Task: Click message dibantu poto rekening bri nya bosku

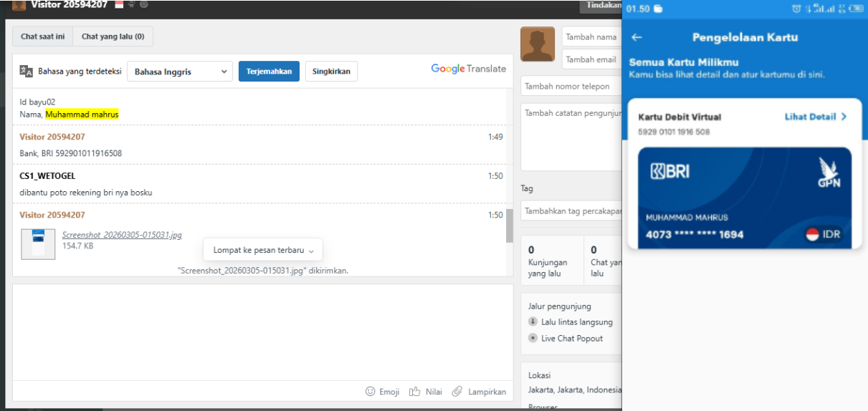Action: [86, 193]
